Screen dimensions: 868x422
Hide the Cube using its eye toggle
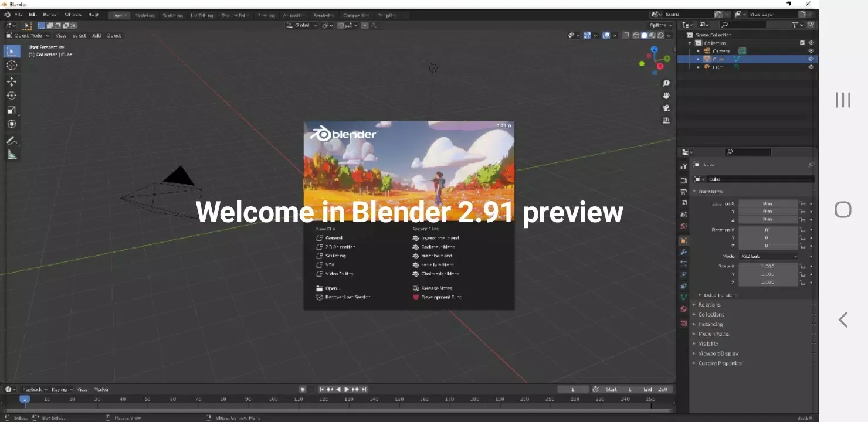click(811, 59)
